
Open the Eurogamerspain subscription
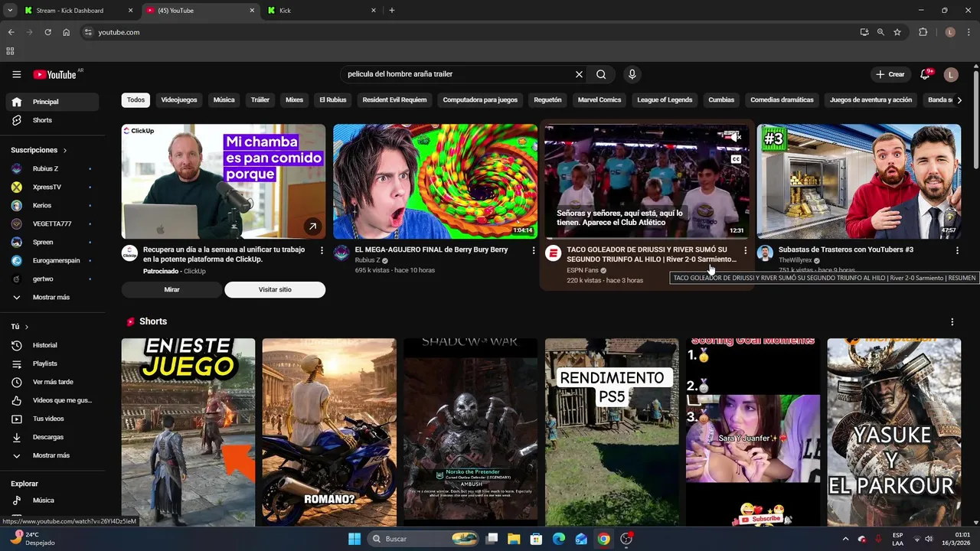[x=52, y=260]
